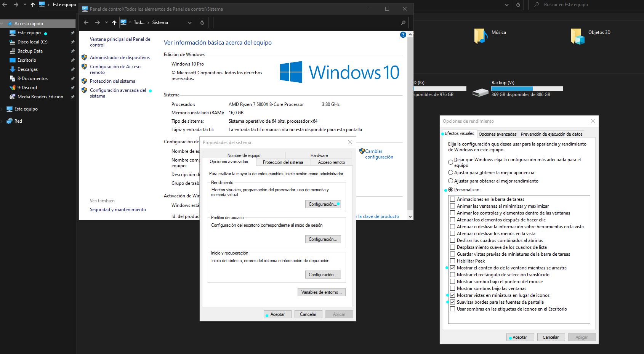Expand the Red tree node in sidebar
Screen dimensions: 644x354
[2, 121]
